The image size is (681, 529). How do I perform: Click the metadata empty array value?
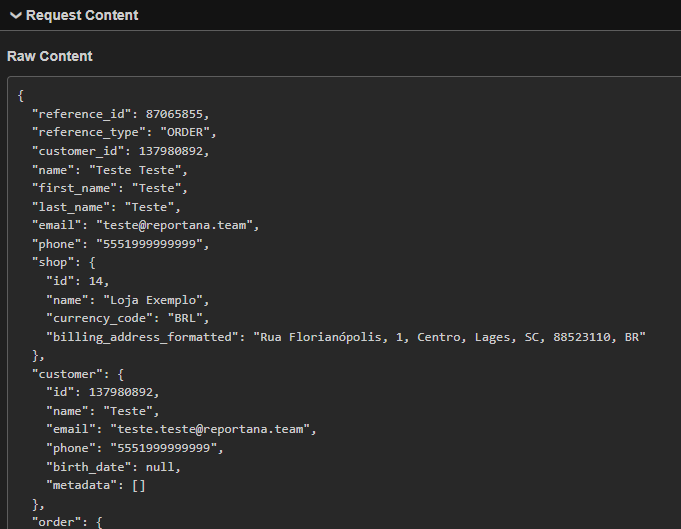139,485
